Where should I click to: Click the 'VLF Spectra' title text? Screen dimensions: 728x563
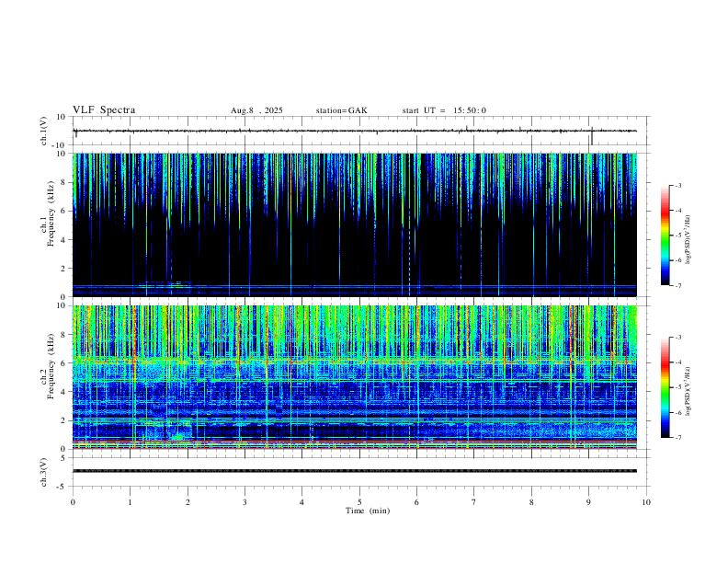pyautogui.click(x=104, y=110)
